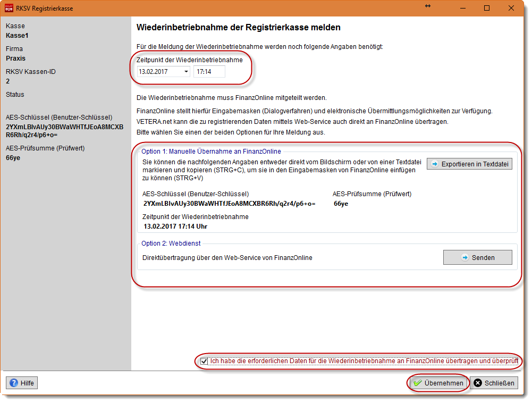Click the green checkmark icon on Übernehmen
This screenshot has width=532, height=403.
click(418, 383)
